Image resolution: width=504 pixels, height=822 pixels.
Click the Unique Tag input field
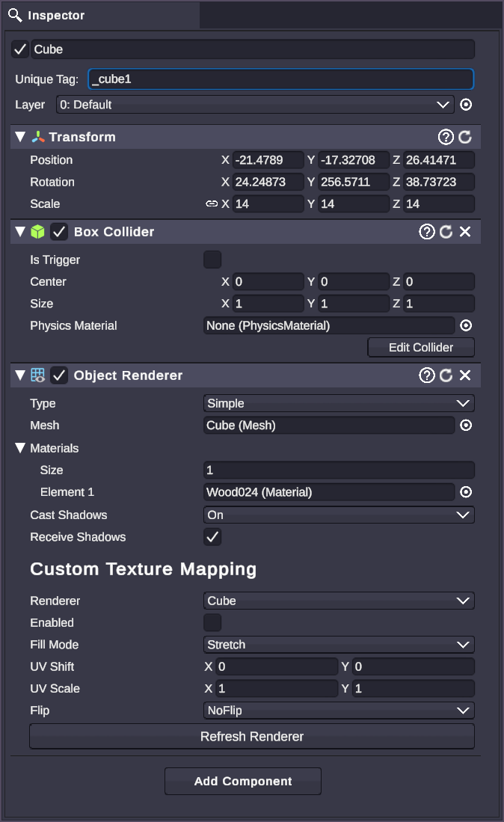tap(280, 79)
